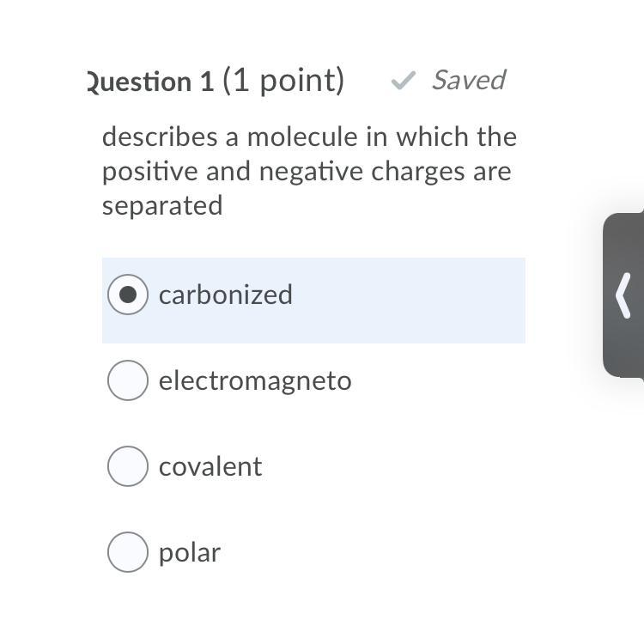644x644 pixels.
Task: Click the word "negative" in the question
Action: [312, 171]
